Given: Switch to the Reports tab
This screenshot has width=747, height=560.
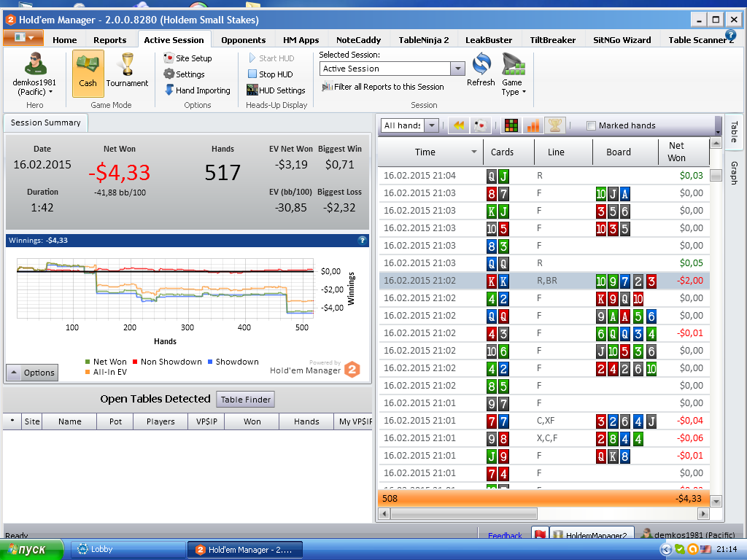Looking at the screenshot, I should (110, 40).
